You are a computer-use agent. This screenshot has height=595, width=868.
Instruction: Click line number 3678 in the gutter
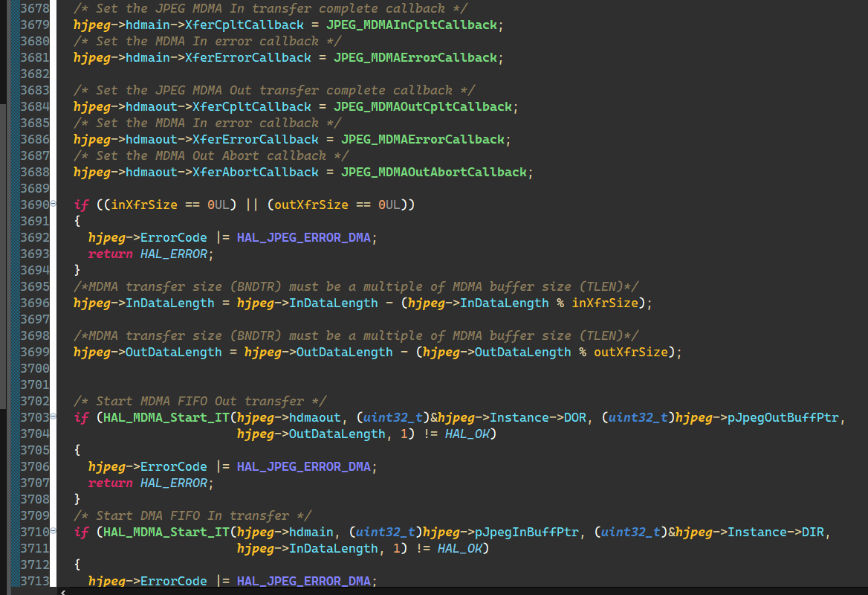tap(35, 9)
